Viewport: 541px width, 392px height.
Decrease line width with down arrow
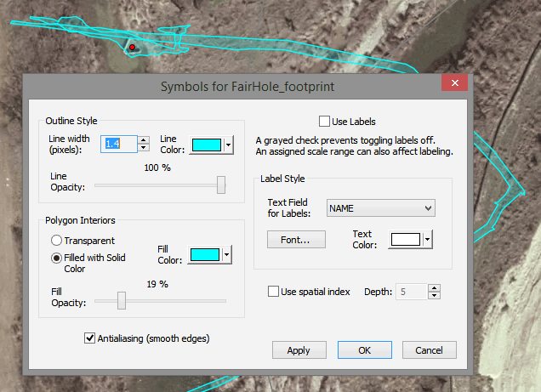coord(144,148)
